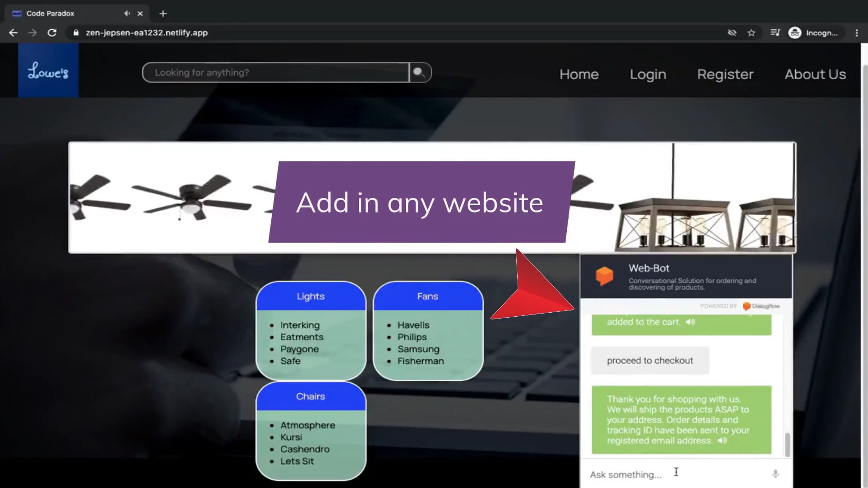Viewport: 868px width, 488px height.
Task: Click the 'Conversational Solution' chat subtitle
Action: click(692, 284)
